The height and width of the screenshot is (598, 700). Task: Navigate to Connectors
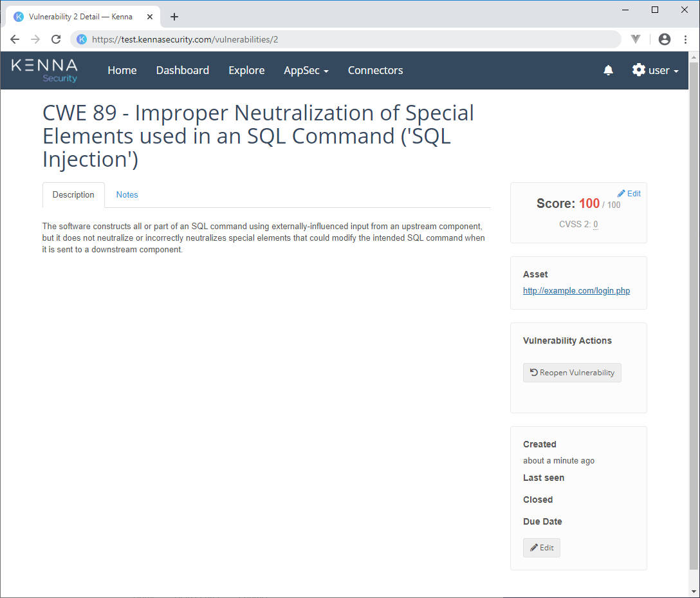[x=375, y=70]
